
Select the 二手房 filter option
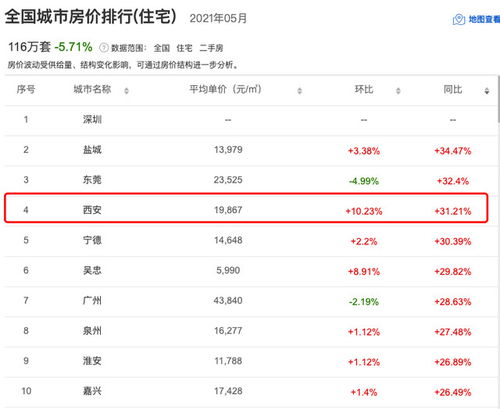(x=211, y=48)
